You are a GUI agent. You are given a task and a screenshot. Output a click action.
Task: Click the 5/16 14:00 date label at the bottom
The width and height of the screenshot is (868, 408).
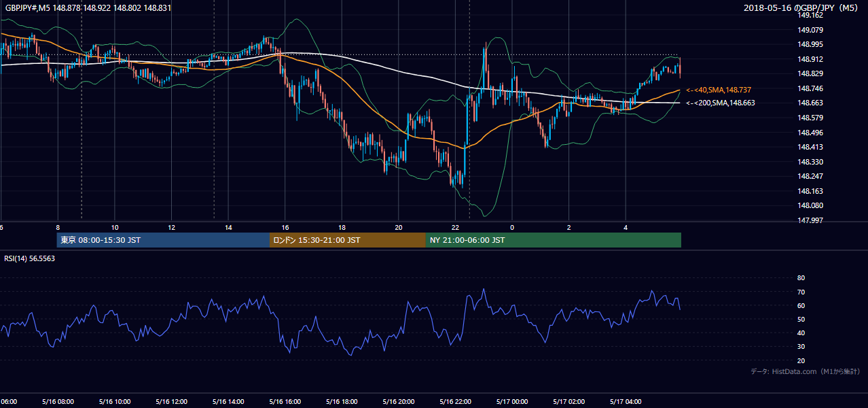click(x=228, y=402)
